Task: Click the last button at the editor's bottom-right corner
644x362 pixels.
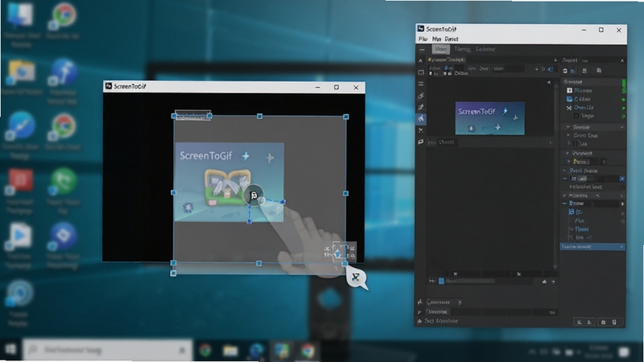Action: (x=614, y=323)
